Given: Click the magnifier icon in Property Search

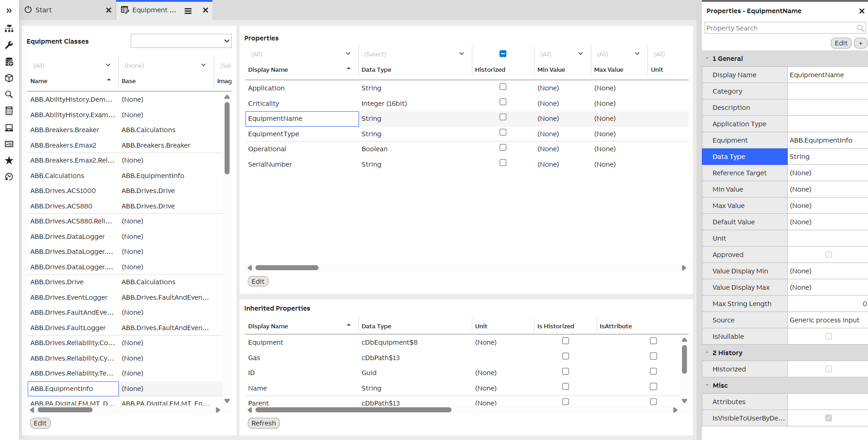Looking at the screenshot, I should click(x=860, y=28).
